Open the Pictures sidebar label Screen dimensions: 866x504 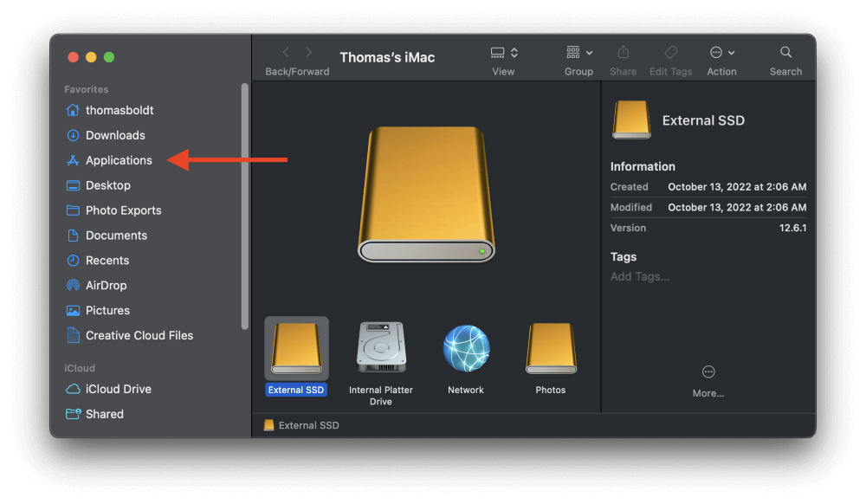click(x=107, y=310)
